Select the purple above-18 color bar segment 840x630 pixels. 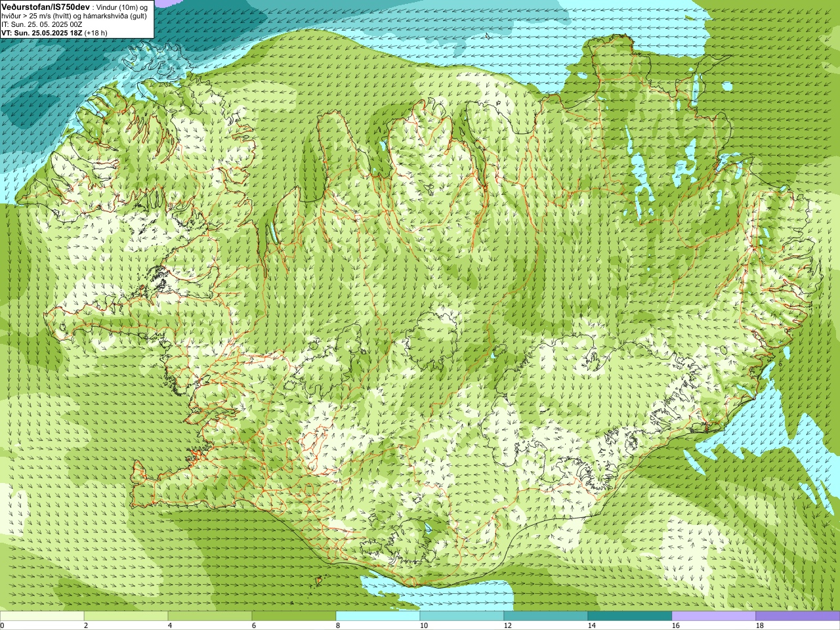coord(798,616)
